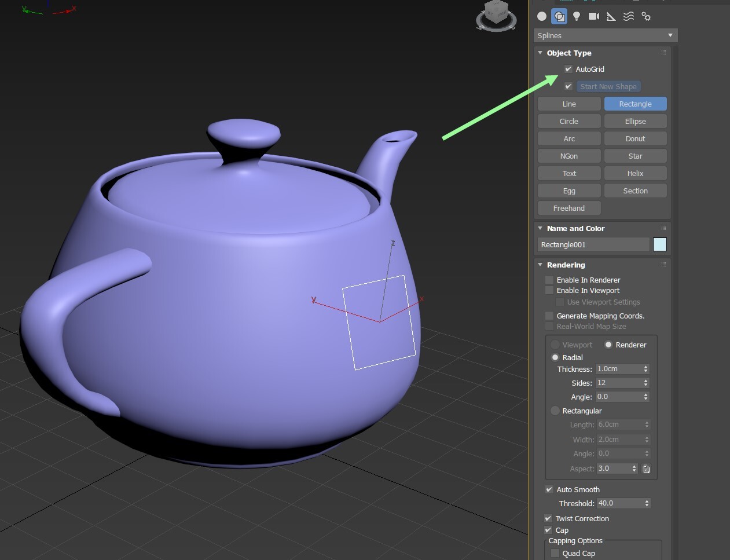Screen dimensions: 730x560
Task: Disable the AutoGrid checkbox
Action: pos(568,69)
